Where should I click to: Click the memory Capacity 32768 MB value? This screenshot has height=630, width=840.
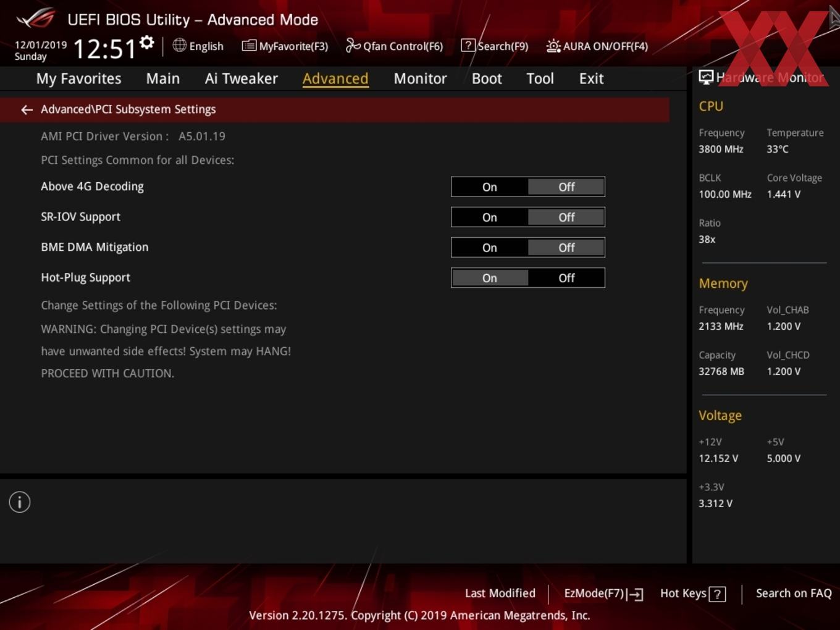[721, 371]
